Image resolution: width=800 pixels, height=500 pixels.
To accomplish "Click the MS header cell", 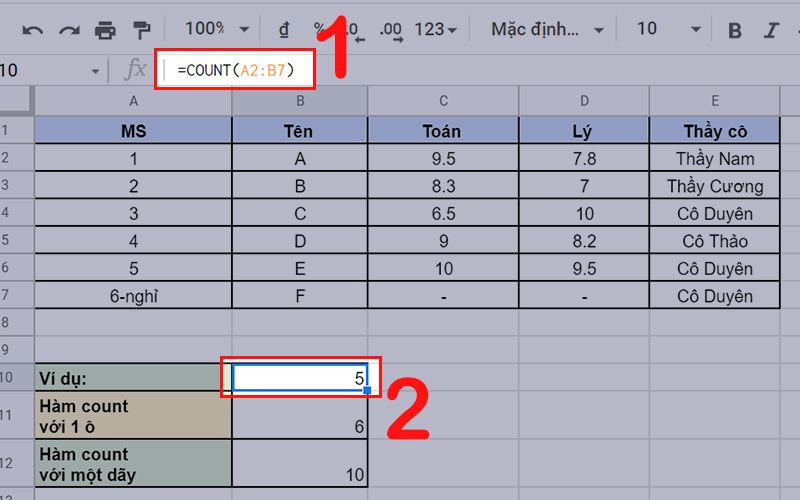I will tap(133, 131).
